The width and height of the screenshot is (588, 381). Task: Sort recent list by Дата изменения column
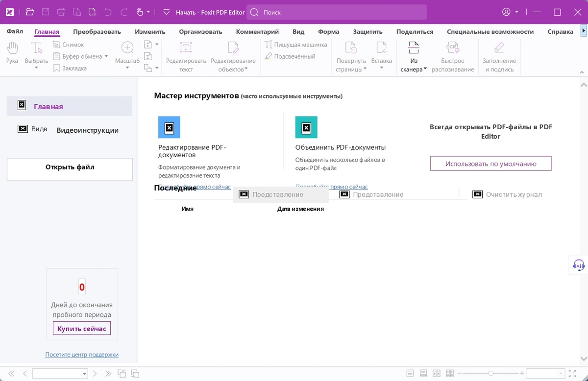tap(300, 209)
